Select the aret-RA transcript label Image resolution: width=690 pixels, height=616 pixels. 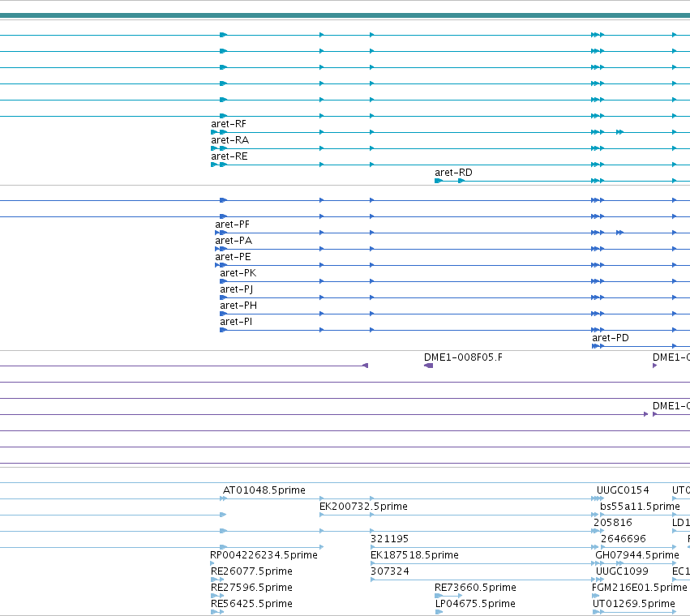[x=229, y=140]
